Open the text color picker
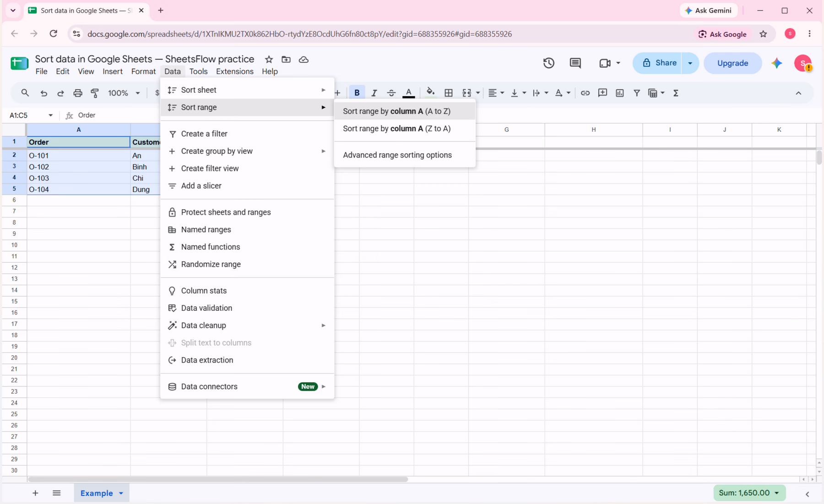The width and height of the screenshot is (824, 504). 409,93
